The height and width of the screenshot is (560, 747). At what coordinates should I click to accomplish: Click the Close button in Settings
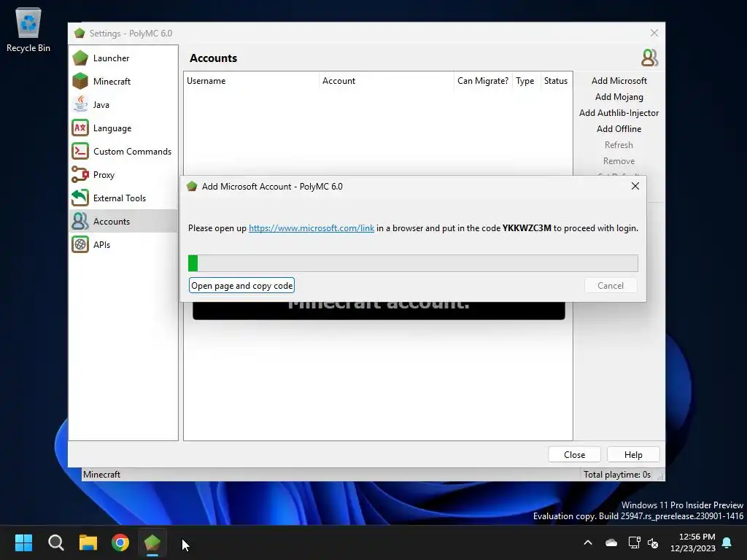click(x=574, y=455)
